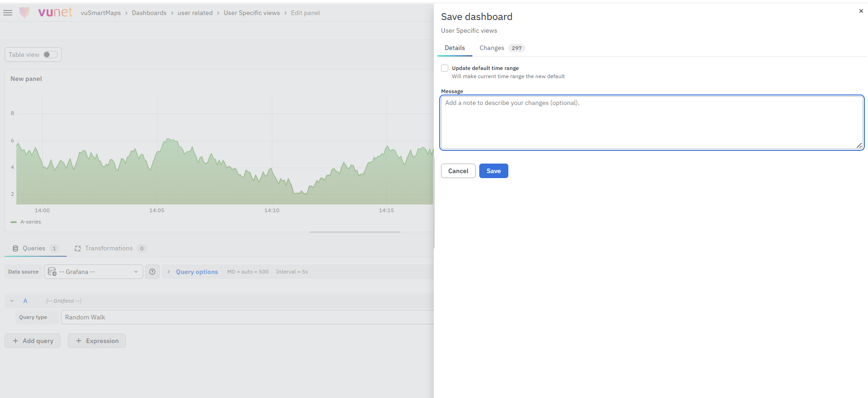
Task: Click the MD = auto = 500 text
Action: (248, 272)
